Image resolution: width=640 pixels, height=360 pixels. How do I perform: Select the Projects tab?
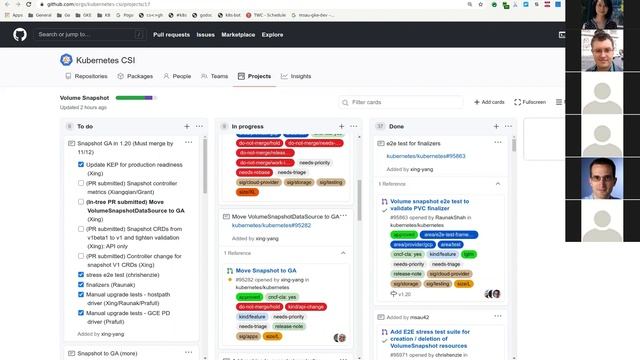tap(254, 76)
